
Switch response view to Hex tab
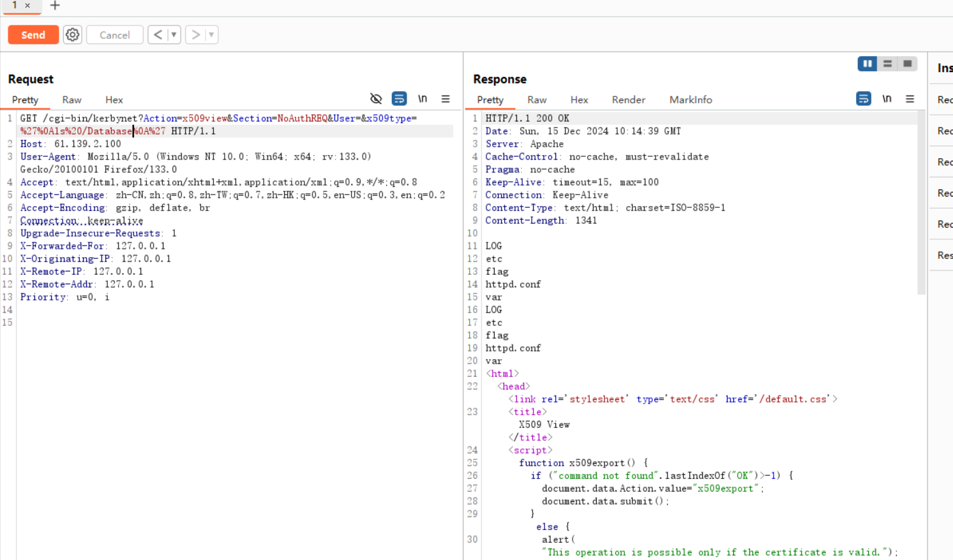(579, 99)
